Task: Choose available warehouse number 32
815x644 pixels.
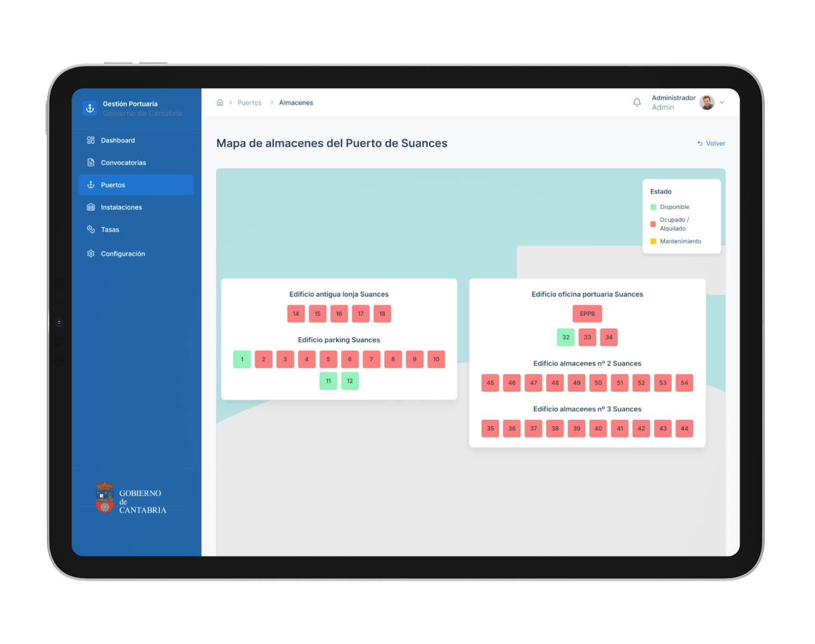Action: pos(566,338)
